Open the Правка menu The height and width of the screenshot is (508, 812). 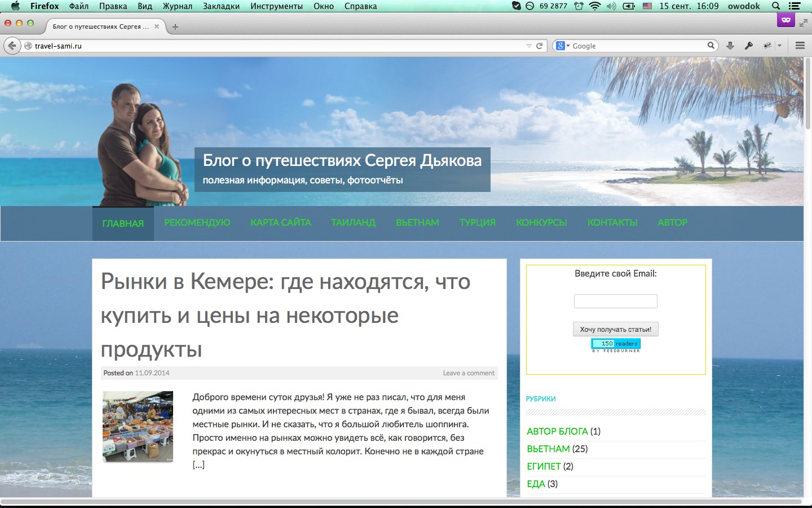[x=113, y=6]
